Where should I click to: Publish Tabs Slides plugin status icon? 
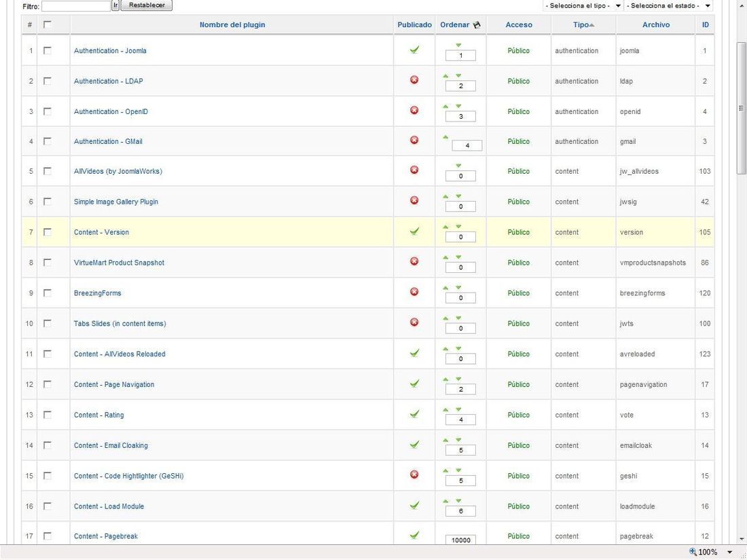(x=414, y=322)
